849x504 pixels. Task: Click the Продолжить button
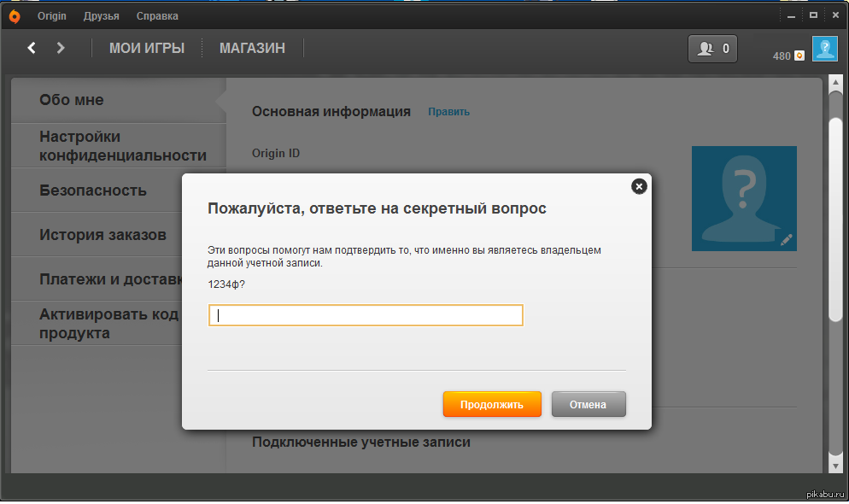(x=492, y=404)
